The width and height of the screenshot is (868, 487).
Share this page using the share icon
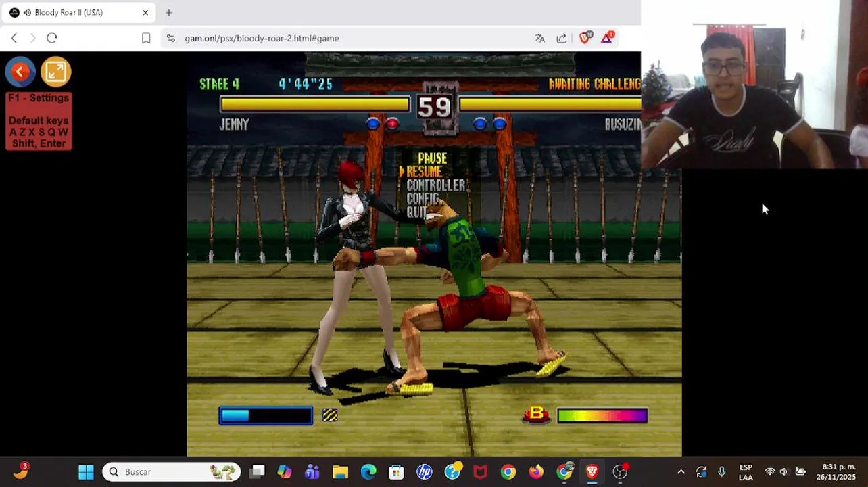(x=562, y=38)
